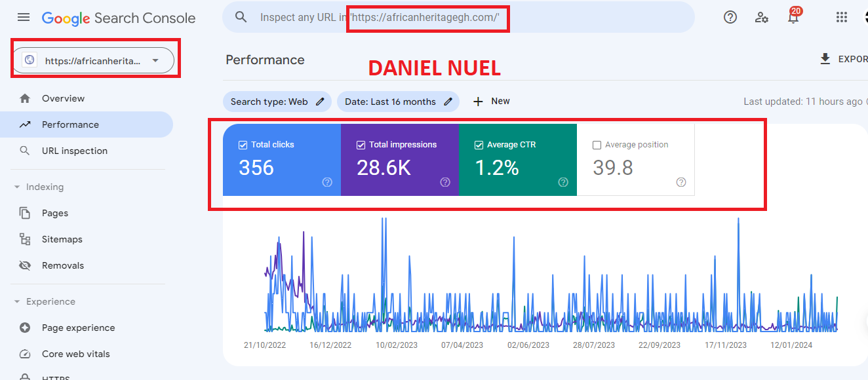Open the Google apps grid
This screenshot has width=868, height=380.
pos(842,17)
